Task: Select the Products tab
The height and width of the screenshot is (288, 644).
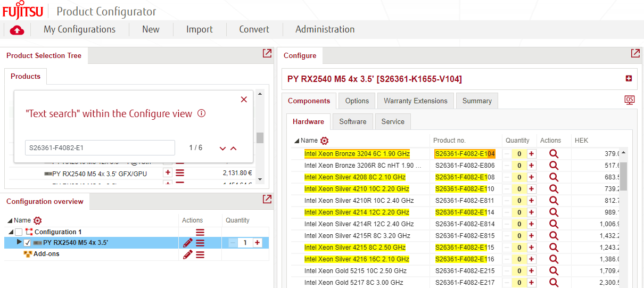Action: tap(26, 76)
